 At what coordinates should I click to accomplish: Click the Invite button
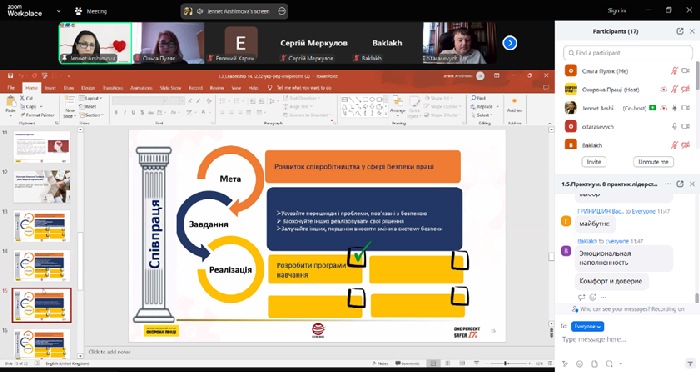594,162
